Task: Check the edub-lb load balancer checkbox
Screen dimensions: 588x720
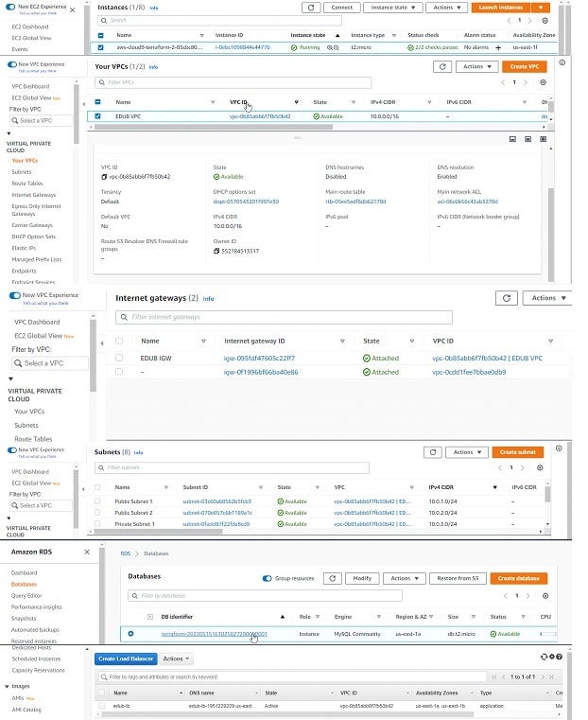Action: click(102, 706)
